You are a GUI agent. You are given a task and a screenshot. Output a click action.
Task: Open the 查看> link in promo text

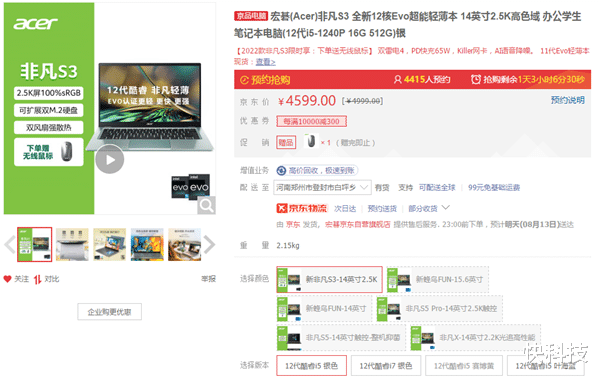click(x=266, y=62)
